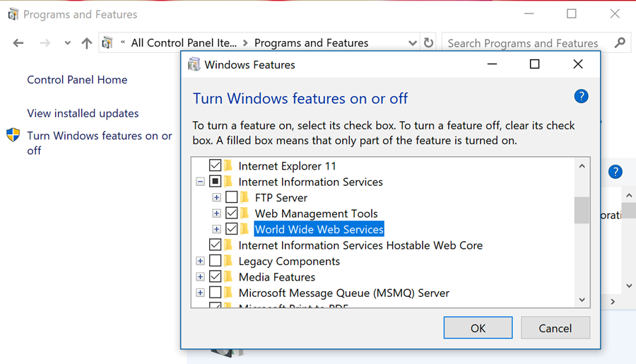Click features list scroll down arrow
Image resolution: width=636 pixels, height=364 pixels.
(582, 300)
